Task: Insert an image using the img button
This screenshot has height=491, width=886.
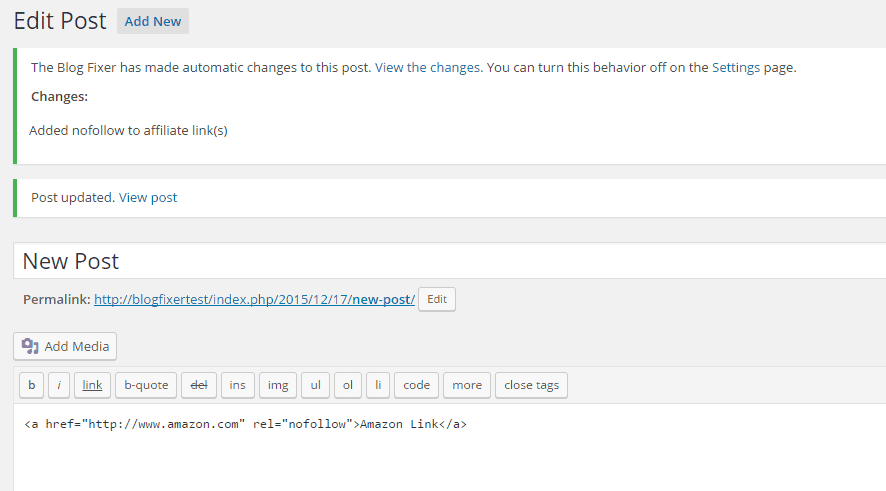Action: pos(278,385)
